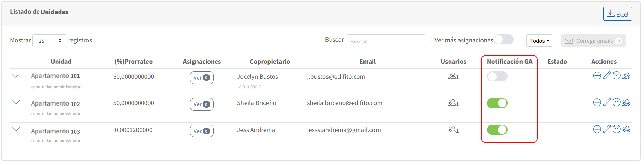Click the plus icon for Apartamento 103
This screenshot has height=165, width=644.
coord(597,129)
